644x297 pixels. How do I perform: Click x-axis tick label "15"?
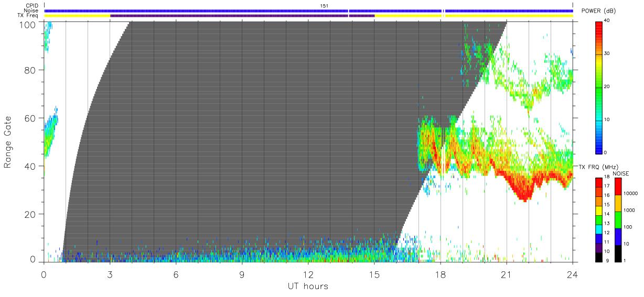click(374, 274)
